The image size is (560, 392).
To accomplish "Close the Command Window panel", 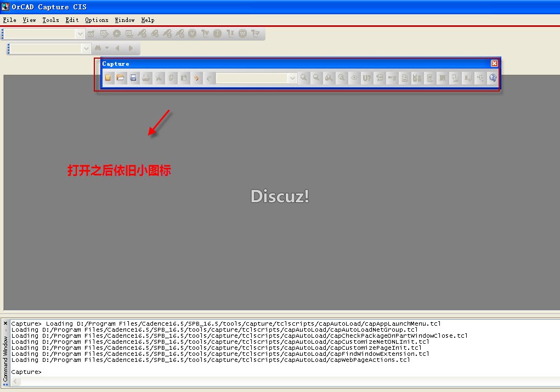I will [x=5, y=323].
